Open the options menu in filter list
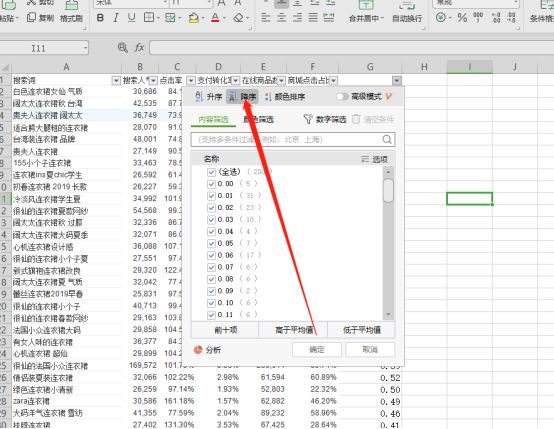The width and height of the screenshot is (554, 429). [375, 159]
